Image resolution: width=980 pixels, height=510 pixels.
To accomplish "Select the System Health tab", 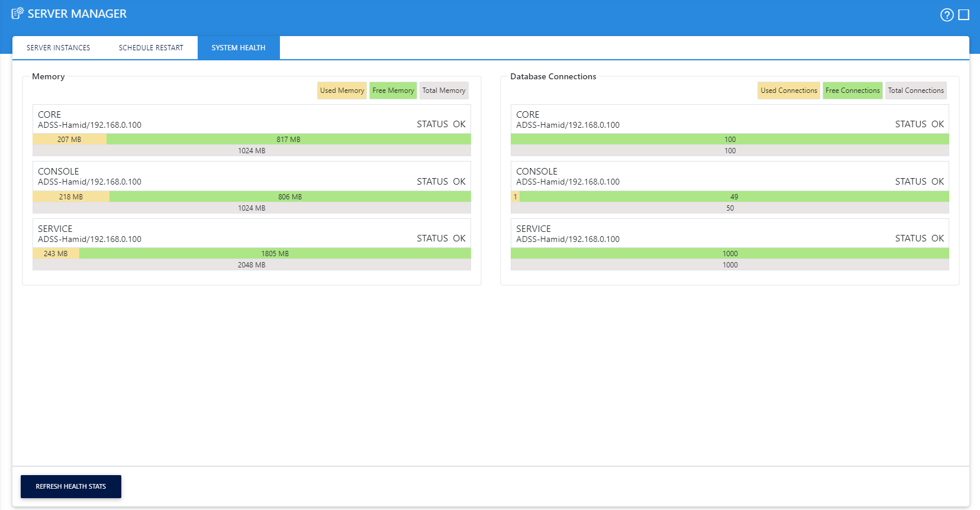I will click(x=238, y=48).
